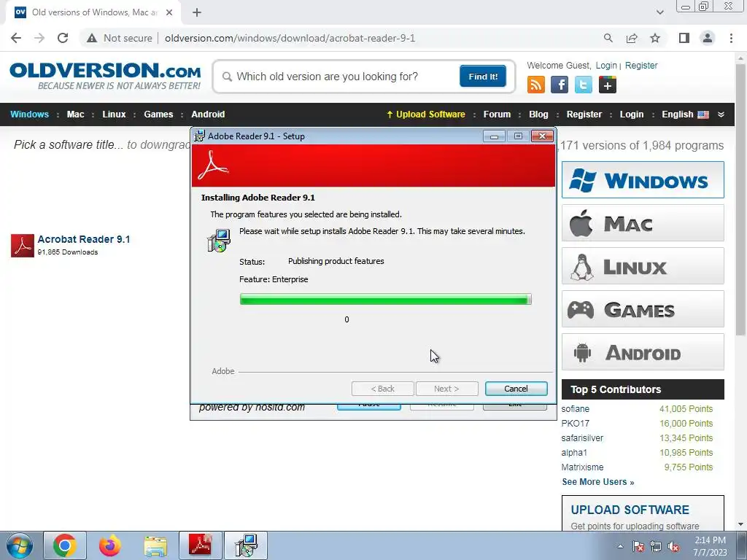The width and height of the screenshot is (747, 560).
Task: Click the setup installer taskbar icon
Action: [x=246, y=545]
